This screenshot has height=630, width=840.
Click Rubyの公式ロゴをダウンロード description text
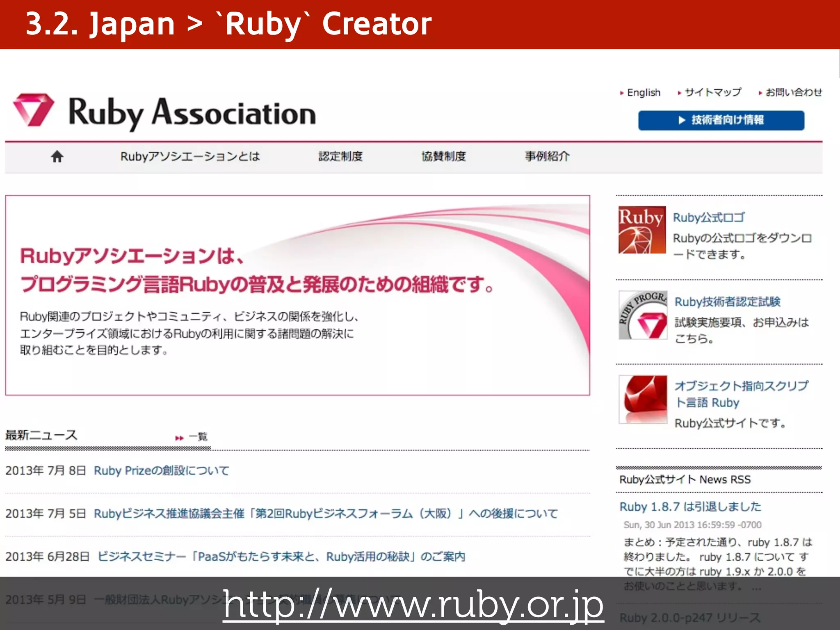[x=742, y=246]
